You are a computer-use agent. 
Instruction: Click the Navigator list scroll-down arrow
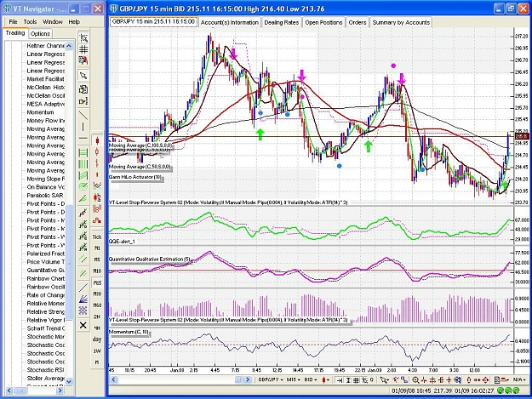(69, 381)
